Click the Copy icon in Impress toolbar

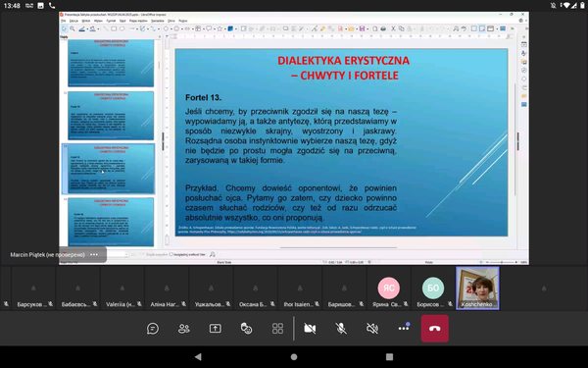[x=401, y=28]
